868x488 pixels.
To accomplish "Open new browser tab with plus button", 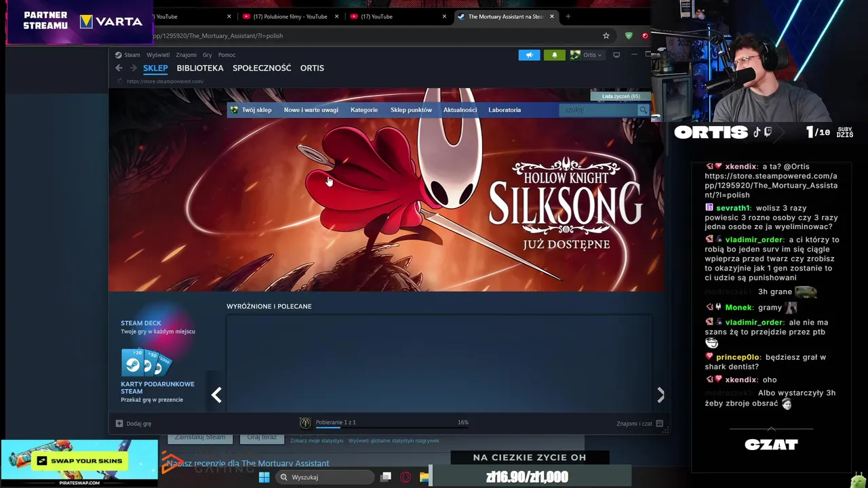I will click(x=568, y=16).
